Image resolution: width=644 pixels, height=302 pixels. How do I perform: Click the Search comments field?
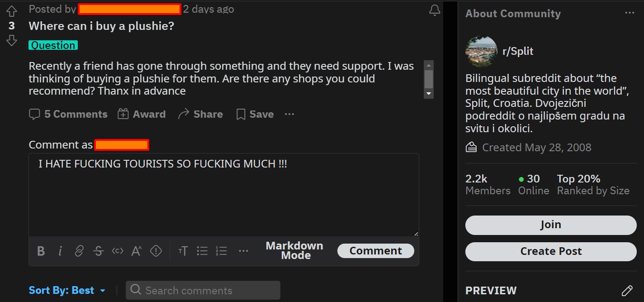203,290
